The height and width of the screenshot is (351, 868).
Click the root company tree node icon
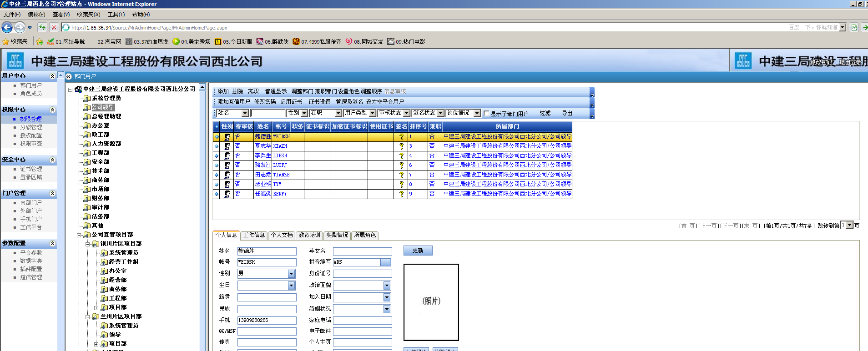click(x=78, y=89)
